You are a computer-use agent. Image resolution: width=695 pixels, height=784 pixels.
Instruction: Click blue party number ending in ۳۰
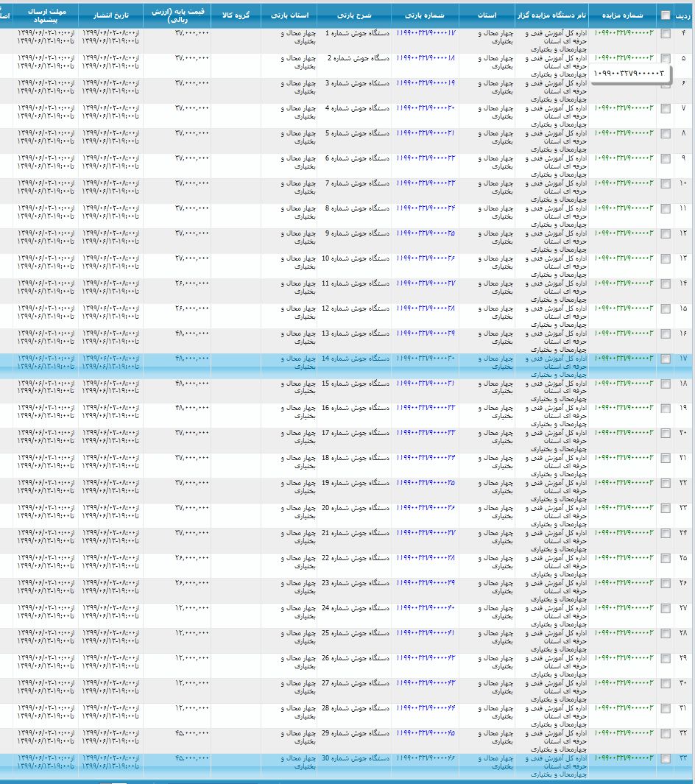(x=426, y=359)
